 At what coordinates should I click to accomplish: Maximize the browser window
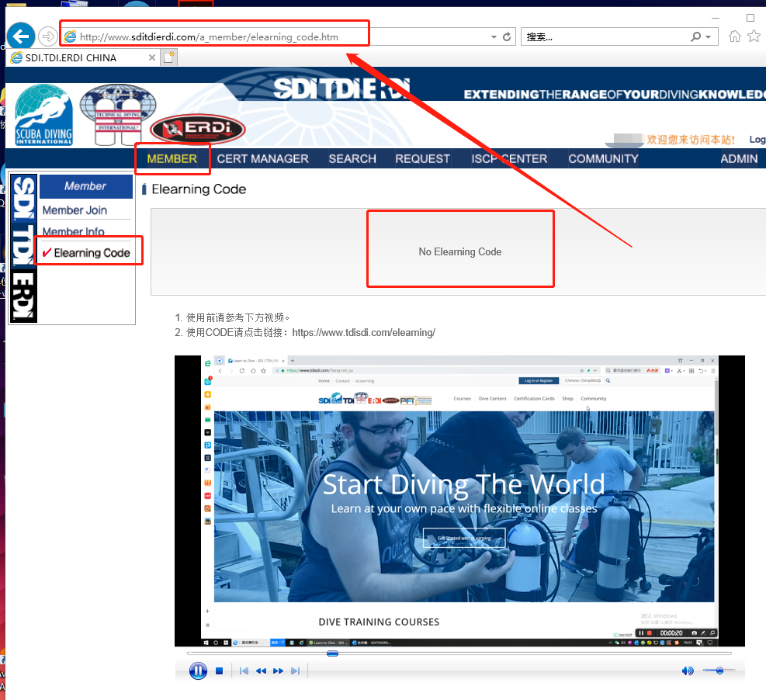coord(750,18)
